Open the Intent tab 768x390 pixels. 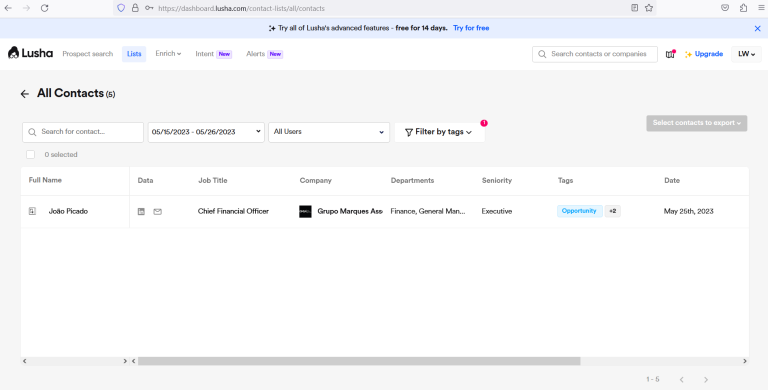[213, 54]
